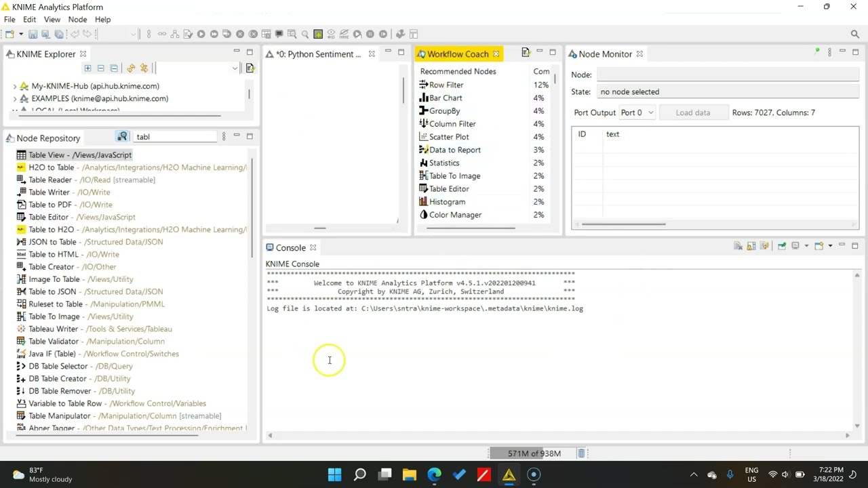Click the Execute selected node play icon
This screenshot has width=868, height=488.
[201, 34]
